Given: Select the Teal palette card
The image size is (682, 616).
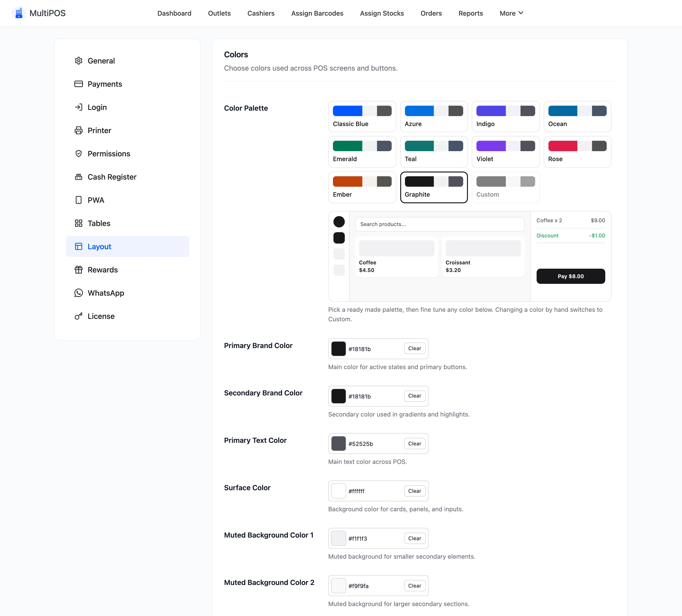Looking at the screenshot, I should pos(434,152).
